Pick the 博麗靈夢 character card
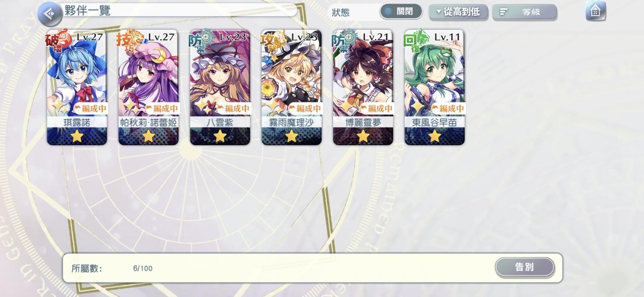This screenshot has height=297, width=644. pos(363,87)
